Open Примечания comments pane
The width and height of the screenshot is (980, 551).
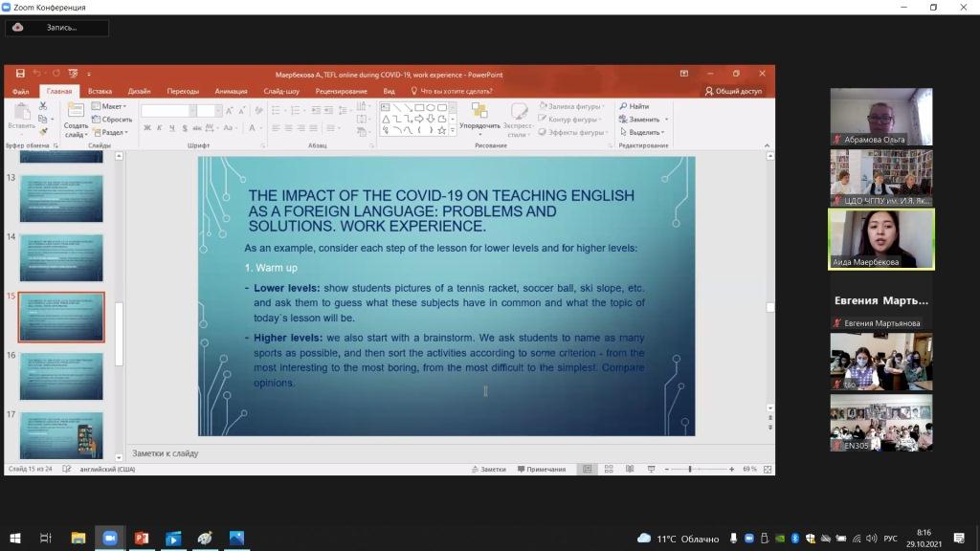pos(542,469)
